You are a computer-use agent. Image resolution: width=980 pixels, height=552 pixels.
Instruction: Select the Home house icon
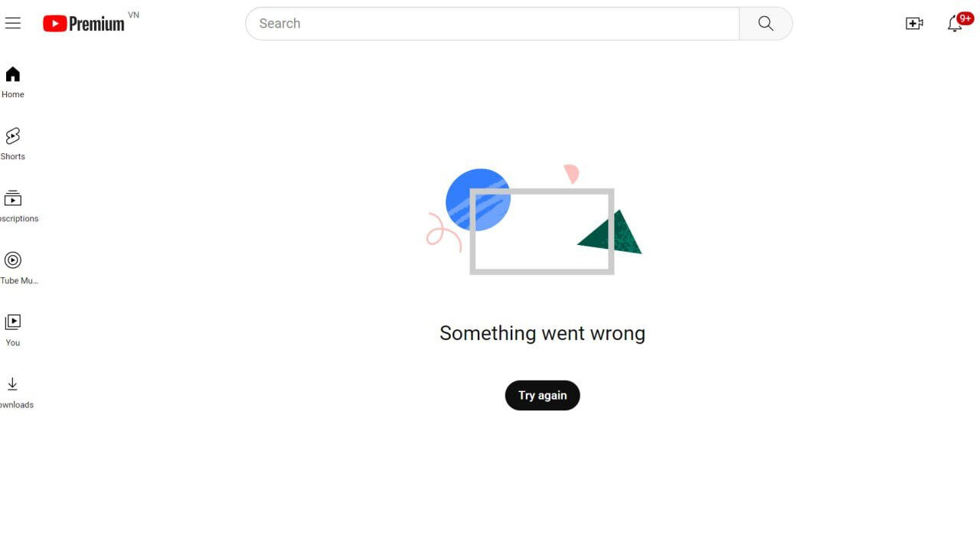click(13, 74)
